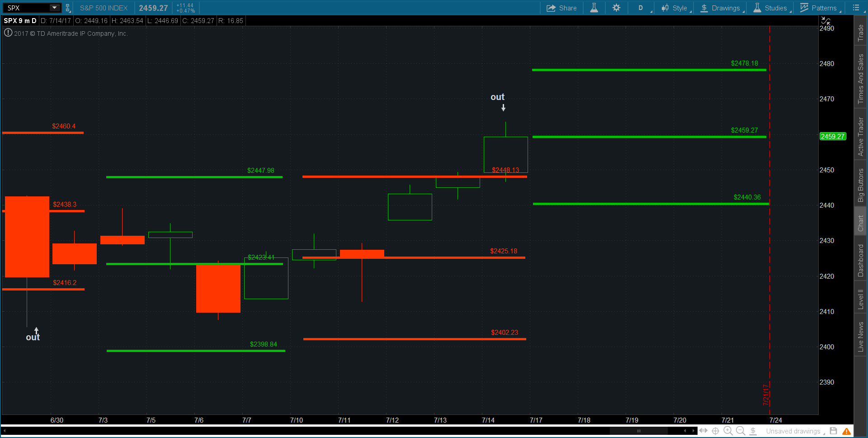The height and width of the screenshot is (438, 868).
Task: Open the Unsaved drawings dropdown
Action: 795,431
